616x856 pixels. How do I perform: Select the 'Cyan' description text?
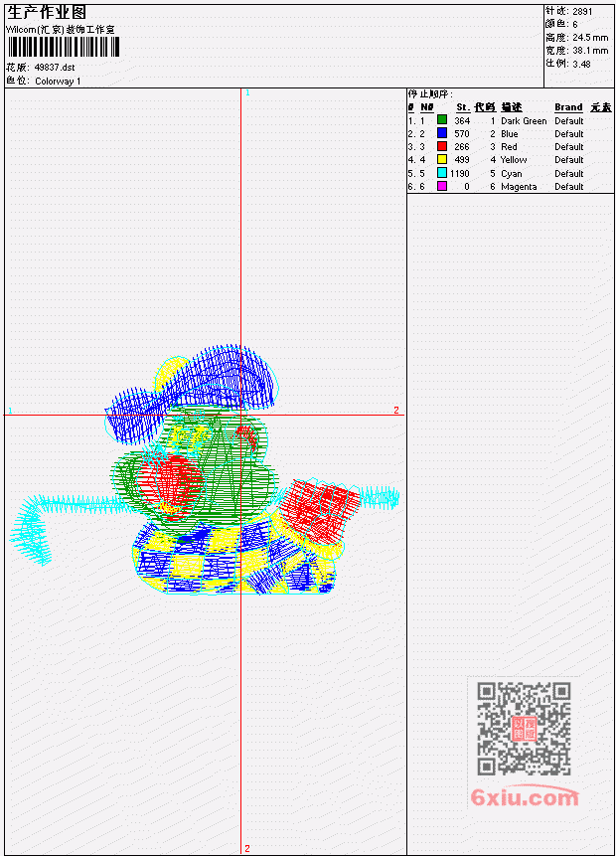coord(512,174)
